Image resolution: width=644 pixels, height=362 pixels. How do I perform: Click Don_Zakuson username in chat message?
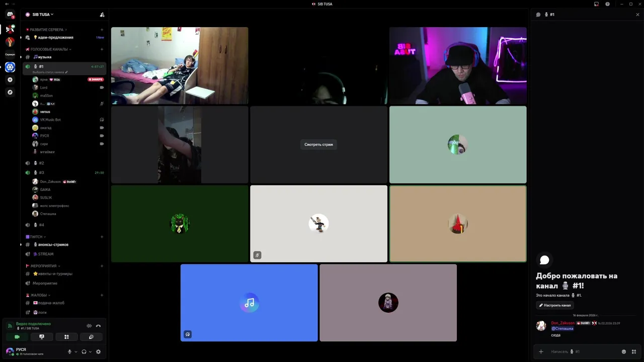point(562,323)
